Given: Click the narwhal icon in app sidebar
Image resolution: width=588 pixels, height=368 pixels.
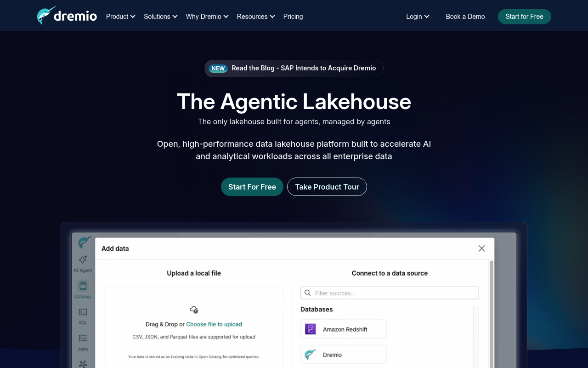Looking at the screenshot, I should coord(84,242).
